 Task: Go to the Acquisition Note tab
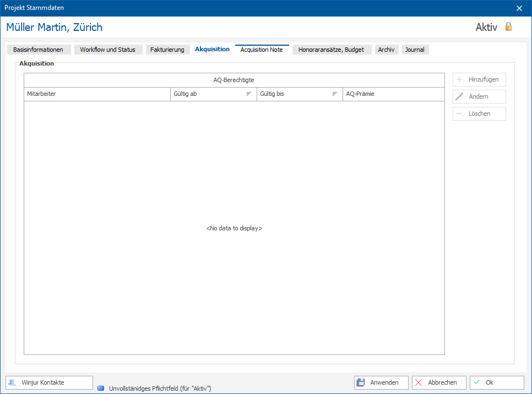point(262,50)
